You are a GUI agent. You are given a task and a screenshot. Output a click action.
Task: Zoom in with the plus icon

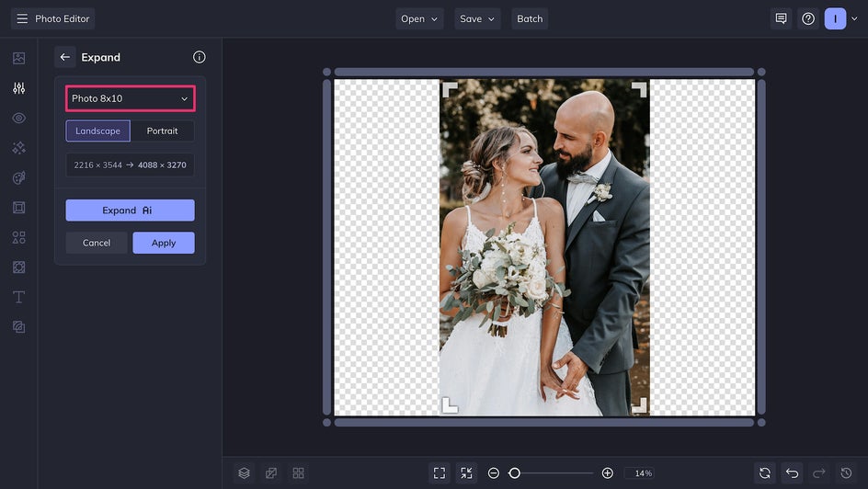[x=607, y=473]
